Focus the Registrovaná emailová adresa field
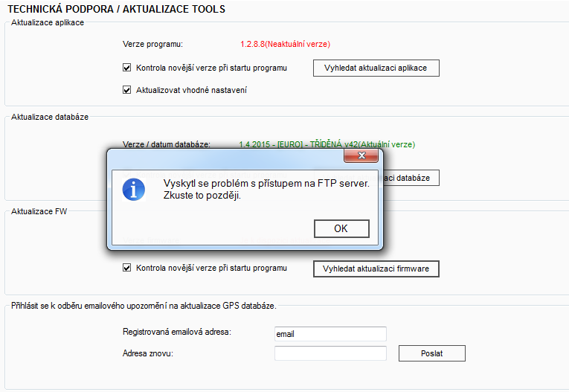The width and height of the screenshot is (569, 392). [329, 334]
